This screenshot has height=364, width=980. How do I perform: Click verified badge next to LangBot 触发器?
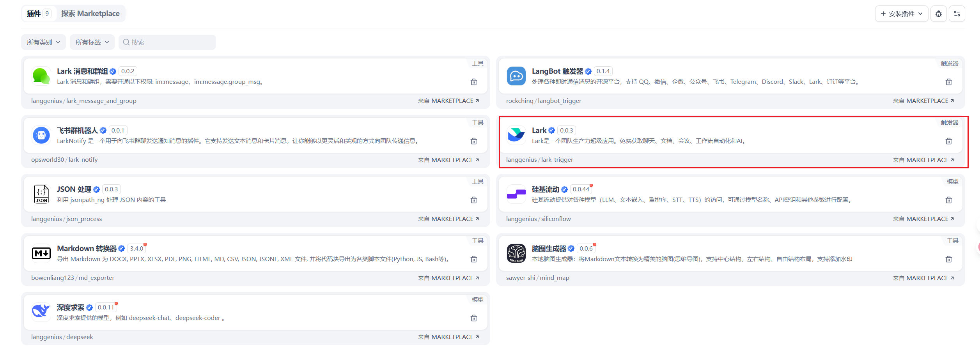[588, 71]
